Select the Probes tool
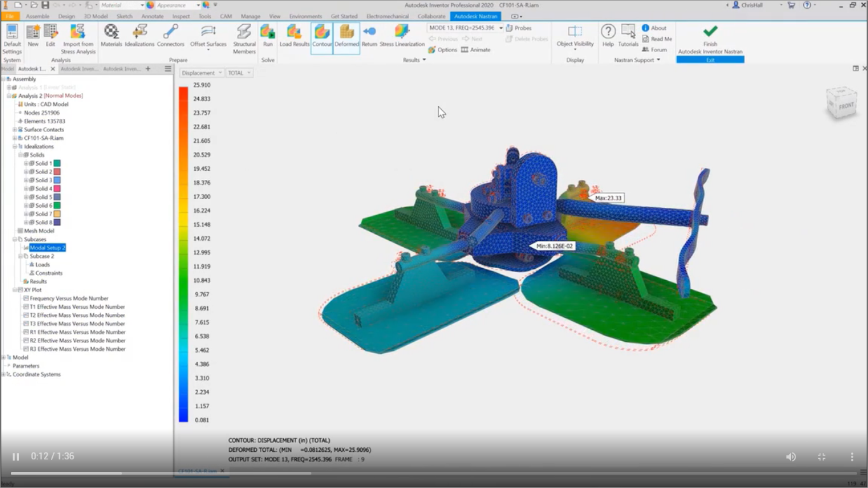 tap(519, 28)
